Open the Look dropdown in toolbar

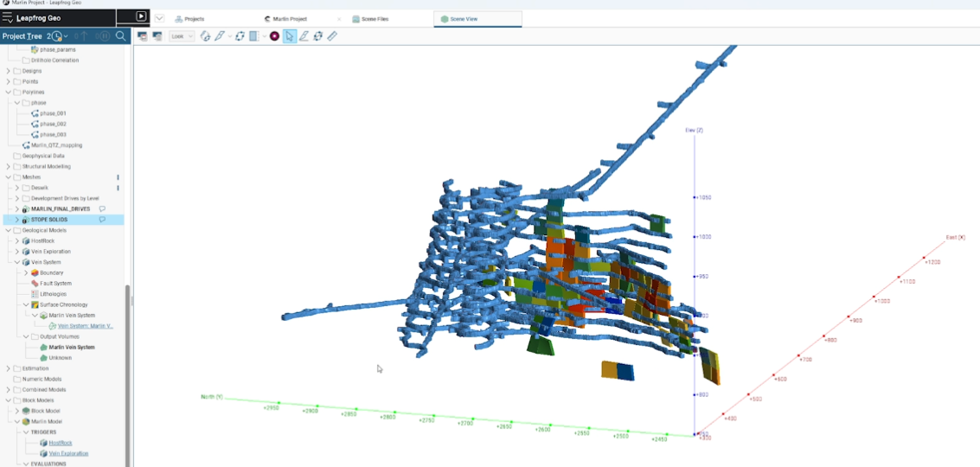[x=182, y=36]
